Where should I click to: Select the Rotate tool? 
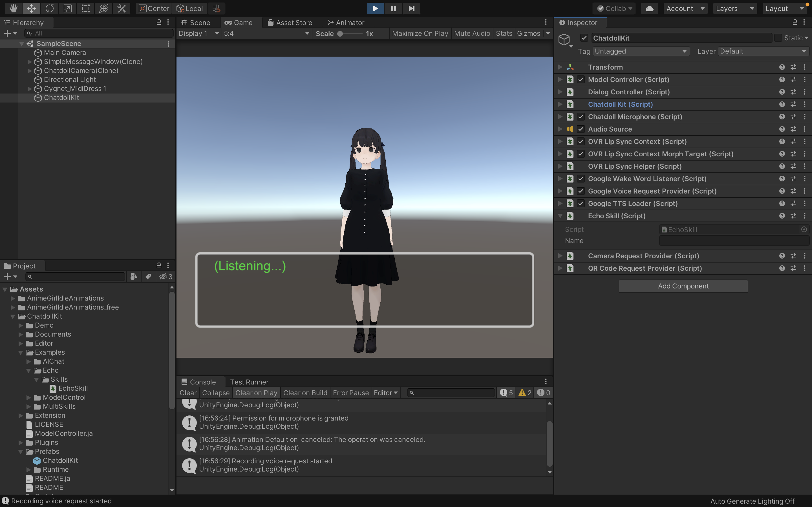pos(49,8)
